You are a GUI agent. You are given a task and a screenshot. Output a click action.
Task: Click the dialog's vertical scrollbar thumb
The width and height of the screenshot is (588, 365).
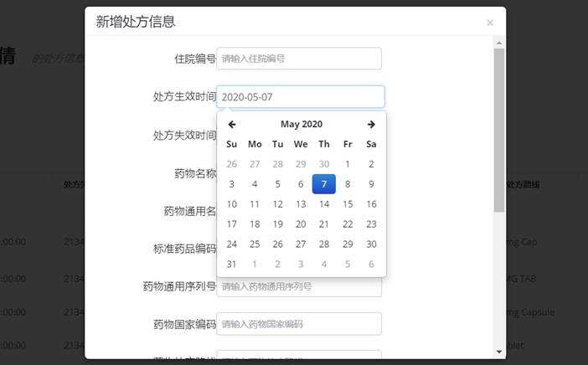click(498, 131)
